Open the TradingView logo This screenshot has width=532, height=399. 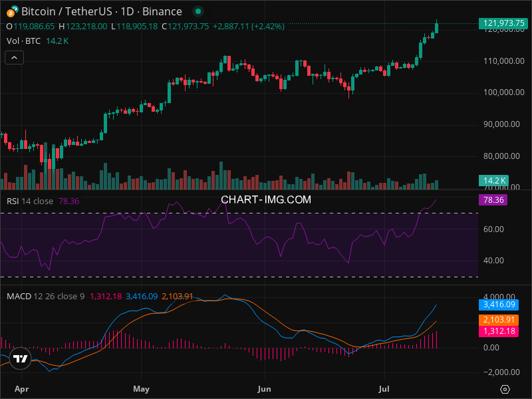pos(21,358)
